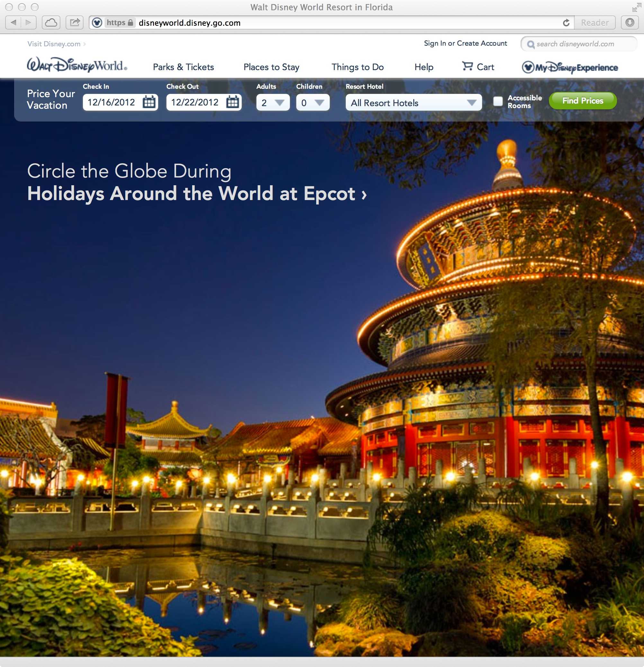The height and width of the screenshot is (667, 644).
Task: Click the Circle the Globe During headline
Action: 129,171
